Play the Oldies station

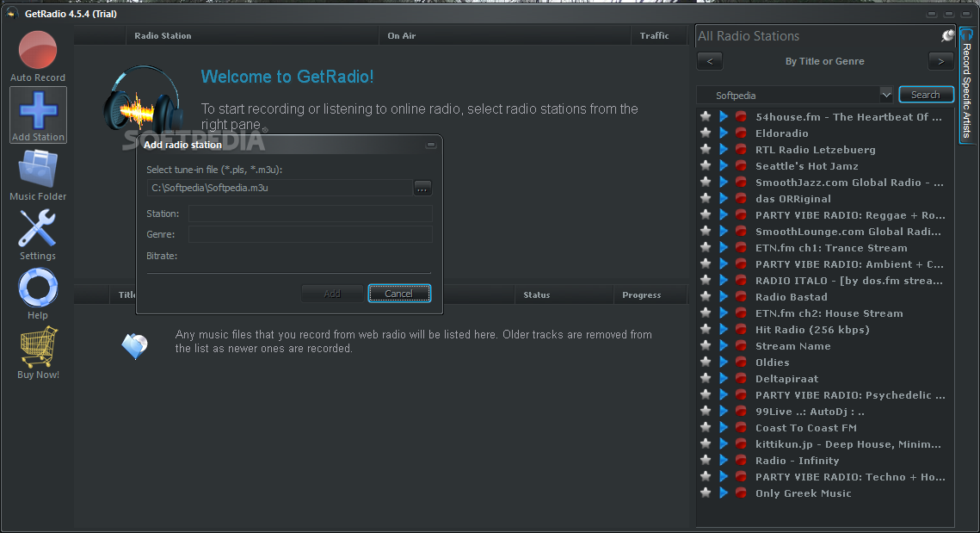pos(723,362)
